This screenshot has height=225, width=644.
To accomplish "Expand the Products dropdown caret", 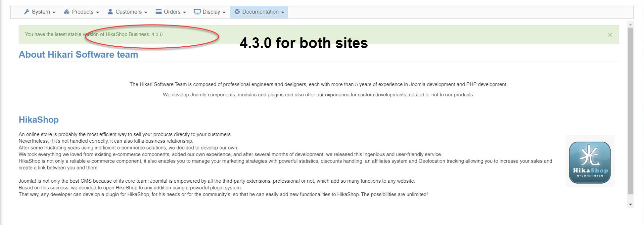I will click(98, 12).
